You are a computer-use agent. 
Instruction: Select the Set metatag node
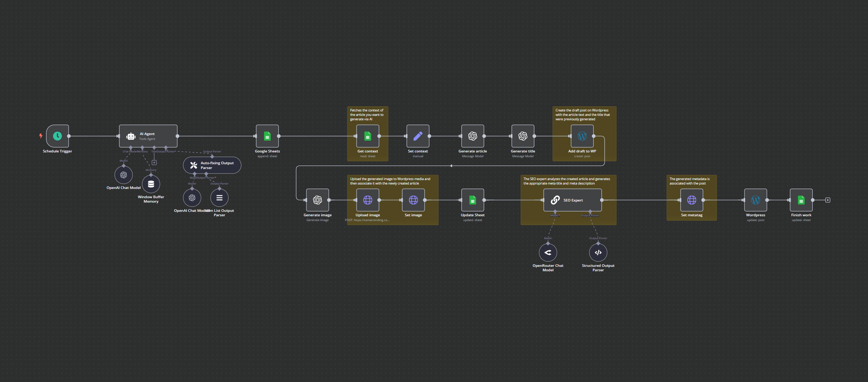[x=692, y=200]
